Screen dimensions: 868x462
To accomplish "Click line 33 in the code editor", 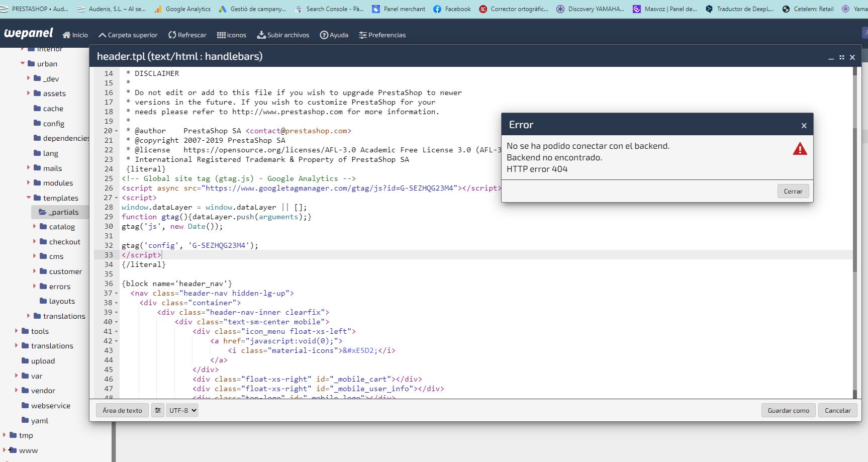I will coord(473,255).
